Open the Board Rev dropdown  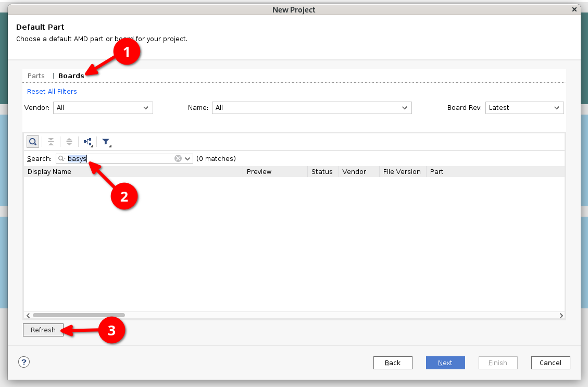[524, 108]
